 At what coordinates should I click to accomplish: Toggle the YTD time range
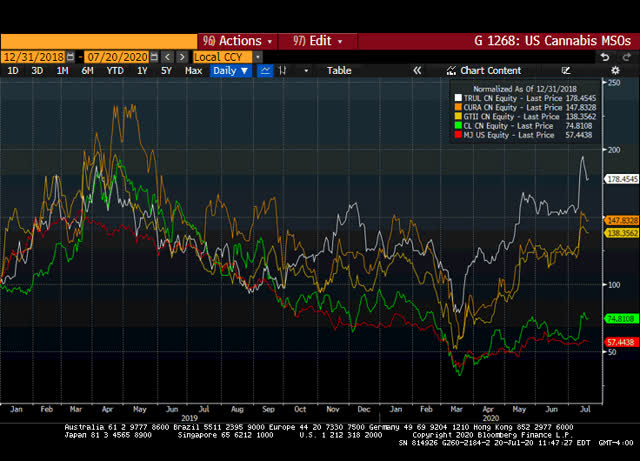coord(116,71)
